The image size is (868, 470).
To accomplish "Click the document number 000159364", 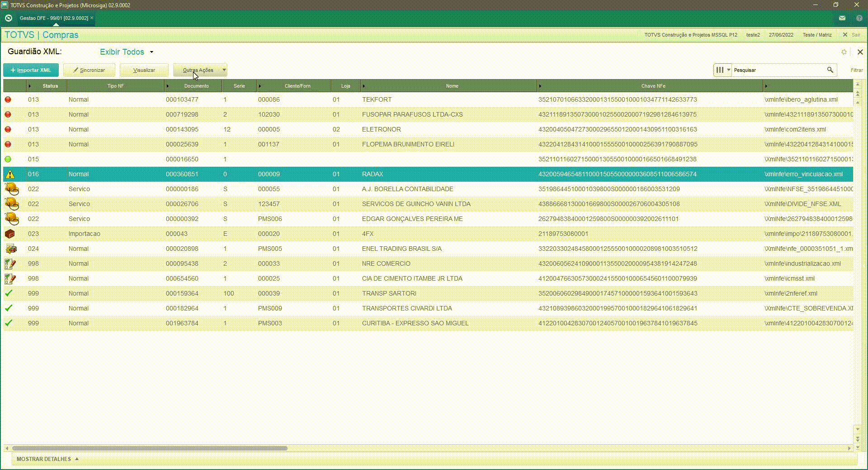I will tap(182, 293).
